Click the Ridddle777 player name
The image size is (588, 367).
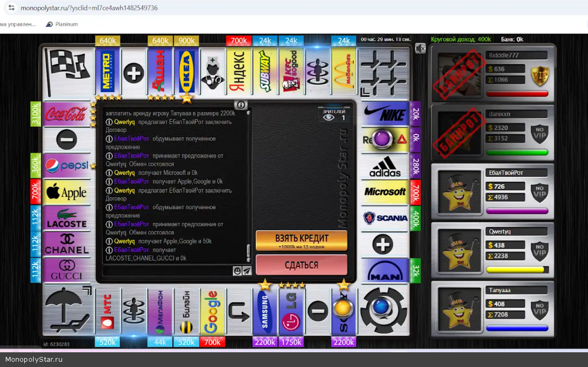point(503,55)
